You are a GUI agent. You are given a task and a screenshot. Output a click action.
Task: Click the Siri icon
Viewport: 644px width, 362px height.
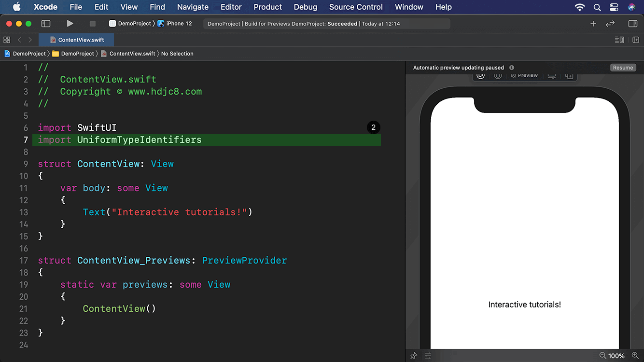click(631, 7)
